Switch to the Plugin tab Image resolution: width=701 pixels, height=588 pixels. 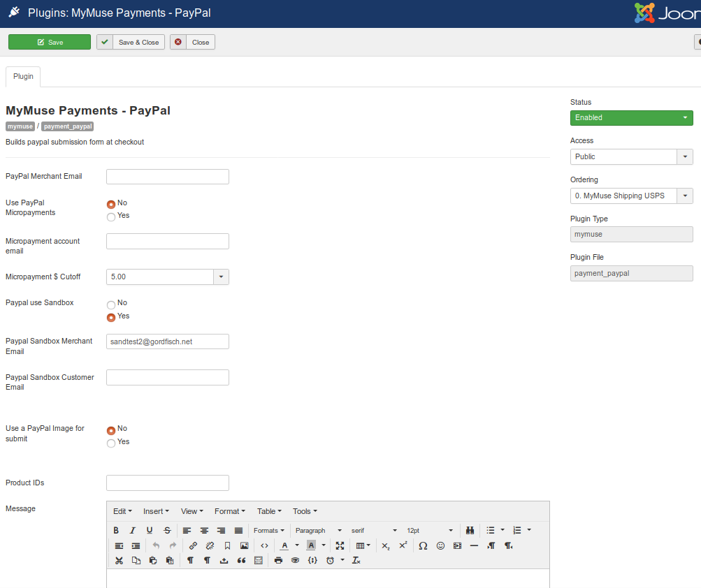[23, 77]
